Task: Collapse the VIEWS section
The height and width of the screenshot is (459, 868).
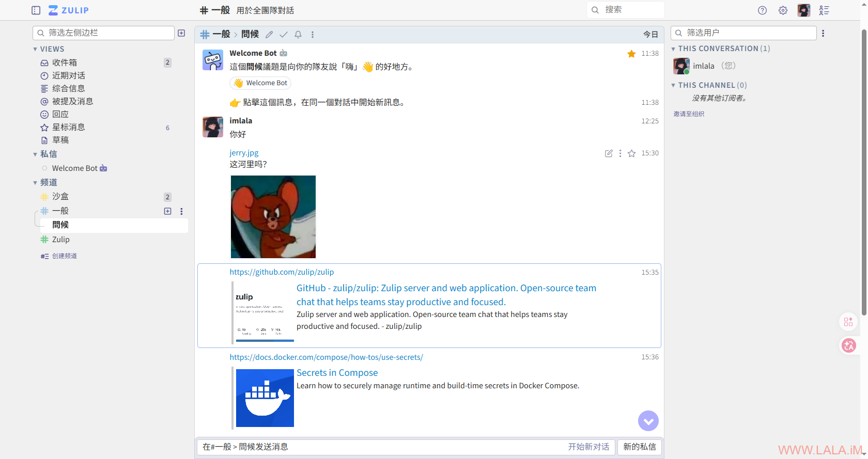Action: [35, 49]
